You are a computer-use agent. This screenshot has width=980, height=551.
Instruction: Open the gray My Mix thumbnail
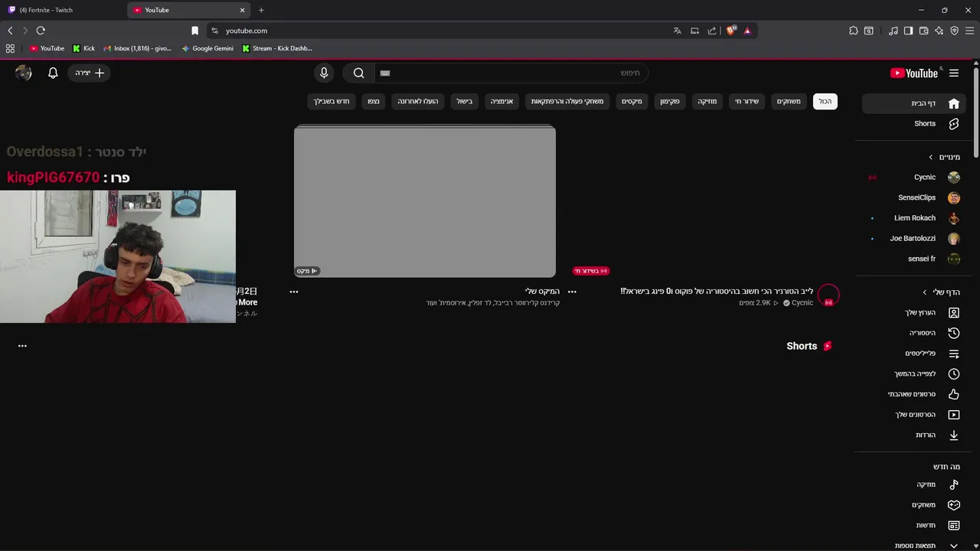pos(425,201)
